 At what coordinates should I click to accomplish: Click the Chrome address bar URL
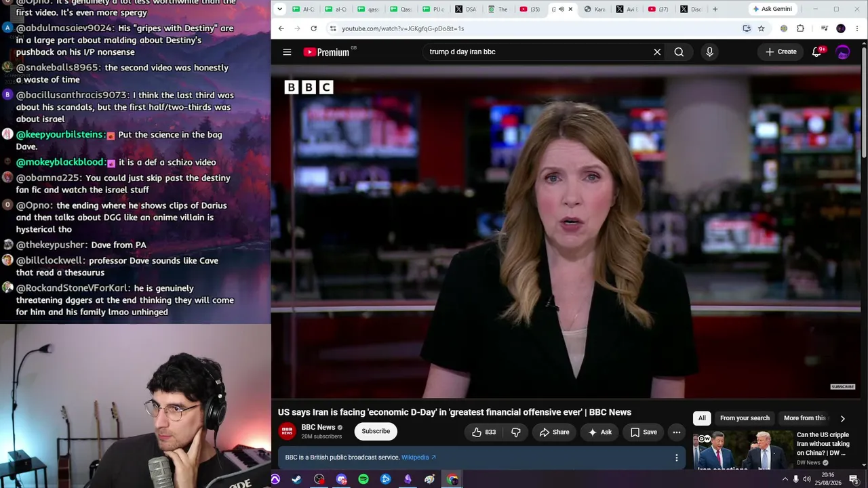[403, 28]
